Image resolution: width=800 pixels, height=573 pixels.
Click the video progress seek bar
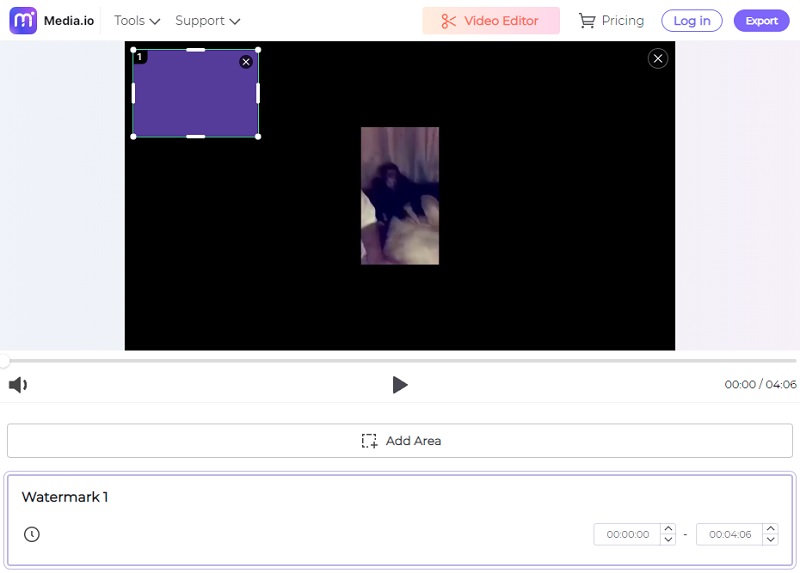tap(400, 360)
